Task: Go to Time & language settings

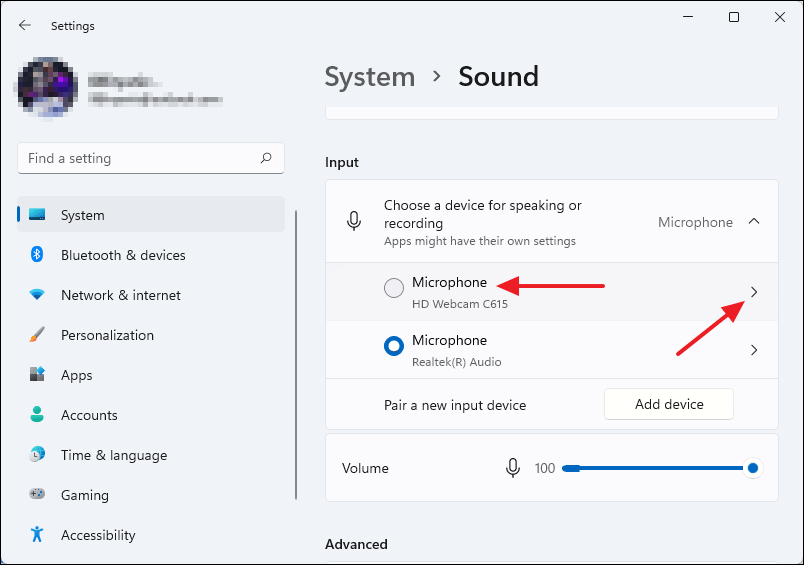Action: (113, 455)
